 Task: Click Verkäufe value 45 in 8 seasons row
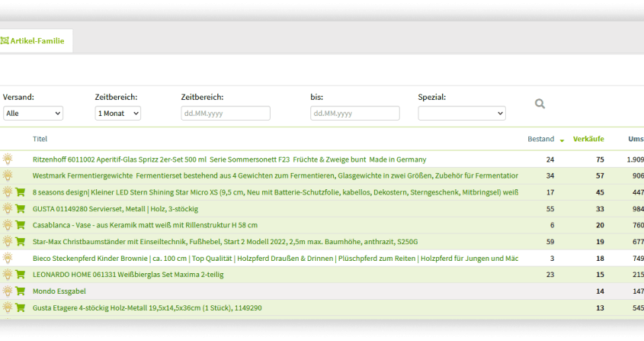(600, 192)
